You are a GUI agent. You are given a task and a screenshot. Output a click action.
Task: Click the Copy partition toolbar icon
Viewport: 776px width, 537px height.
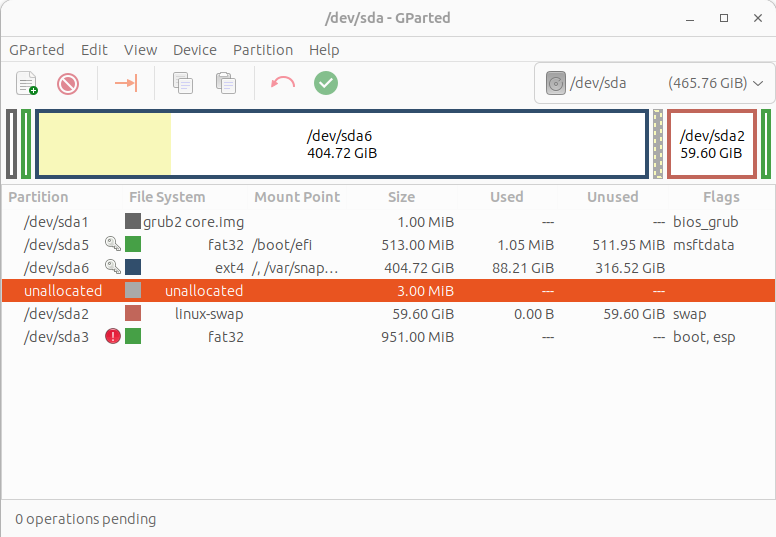tap(183, 83)
